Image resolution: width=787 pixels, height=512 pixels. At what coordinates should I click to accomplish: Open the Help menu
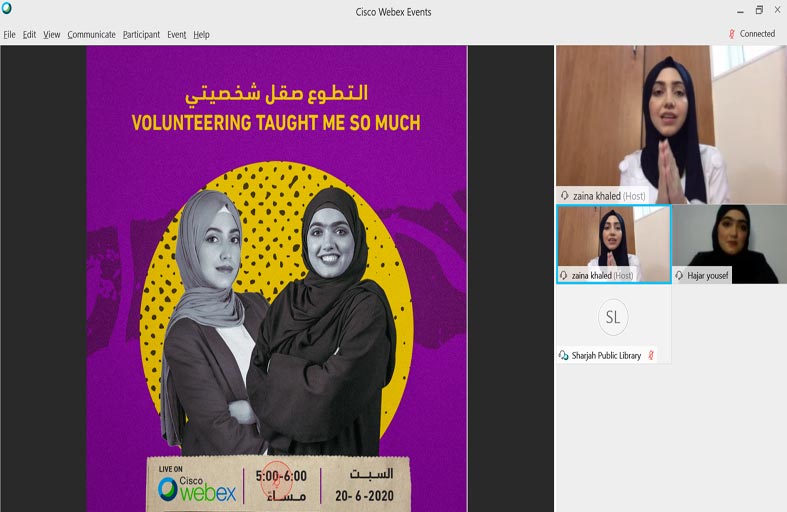[x=201, y=35]
